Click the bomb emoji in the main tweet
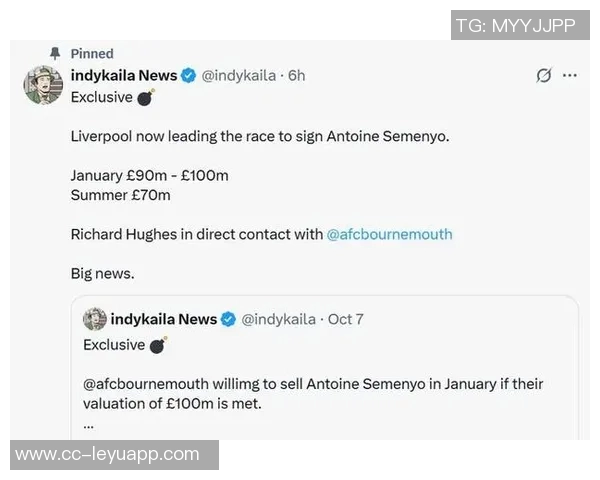Viewport: 600px width, 480px height. tap(146, 98)
